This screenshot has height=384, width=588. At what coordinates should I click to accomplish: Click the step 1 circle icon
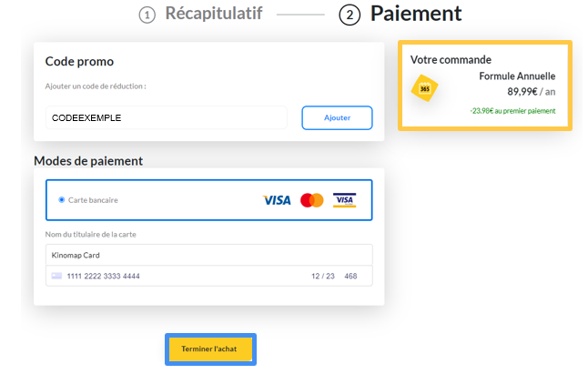coord(147,15)
